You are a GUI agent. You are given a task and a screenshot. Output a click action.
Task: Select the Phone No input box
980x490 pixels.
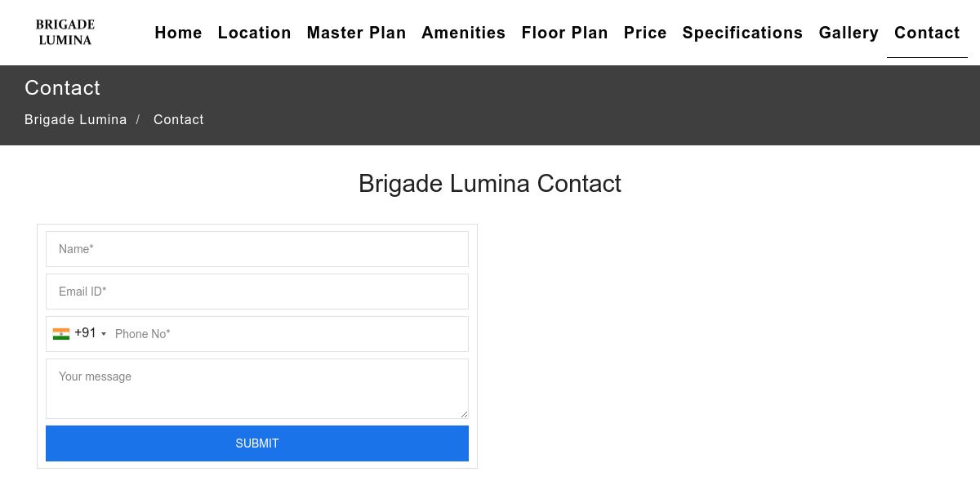pyautogui.click(x=286, y=334)
